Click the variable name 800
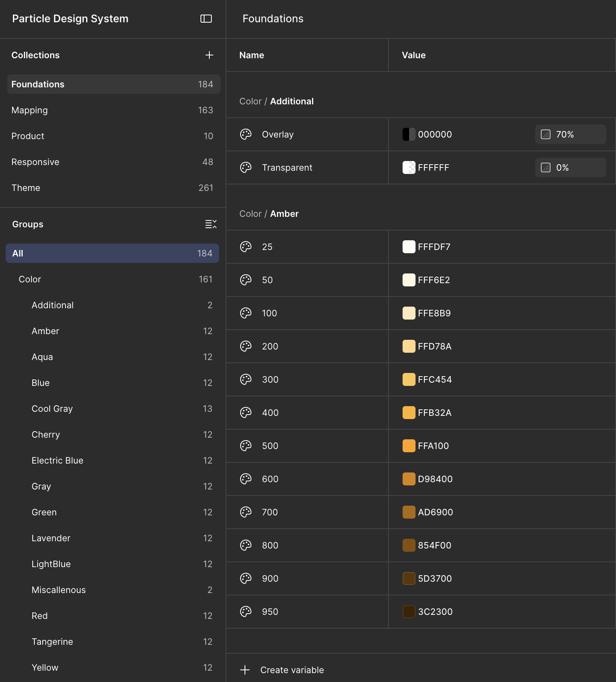This screenshot has width=616, height=682. click(270, 545)
